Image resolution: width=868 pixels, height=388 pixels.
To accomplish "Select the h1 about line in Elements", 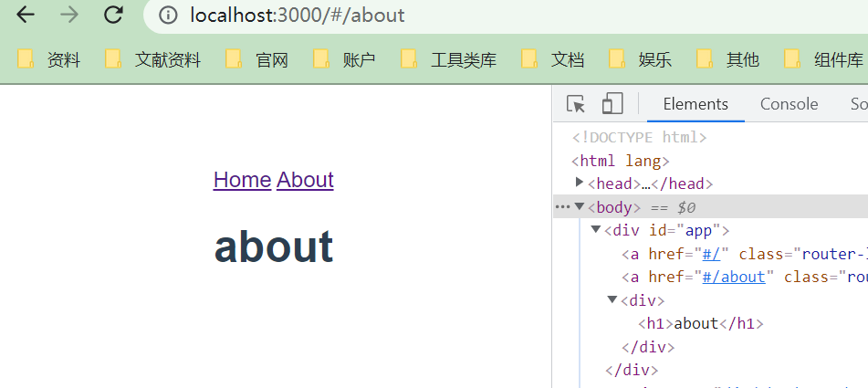I will click(701, 323).
